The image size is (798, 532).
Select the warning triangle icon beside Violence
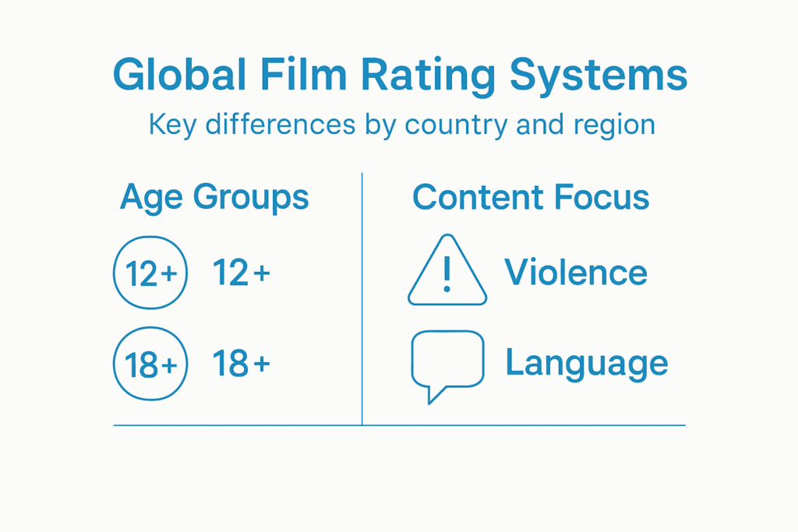pos(447,270)
